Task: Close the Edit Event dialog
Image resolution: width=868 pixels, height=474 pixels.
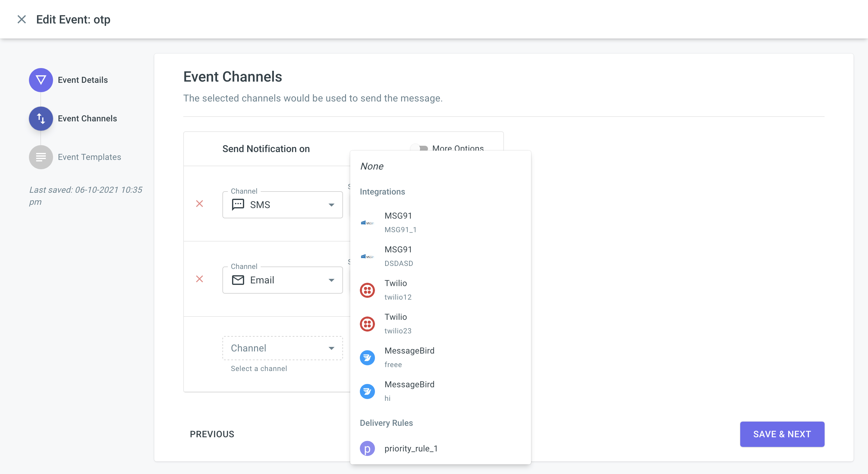Action: coord(22,20)
